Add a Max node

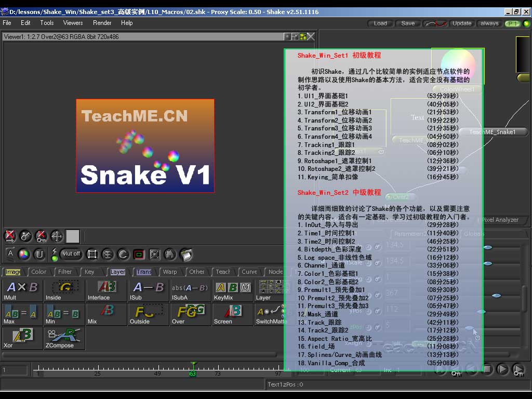(x=22, y=314)
